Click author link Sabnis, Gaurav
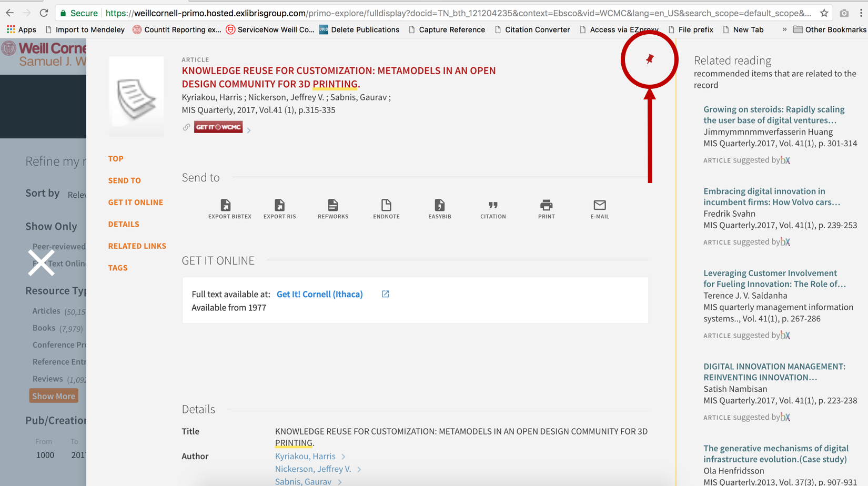 (303, 481)
